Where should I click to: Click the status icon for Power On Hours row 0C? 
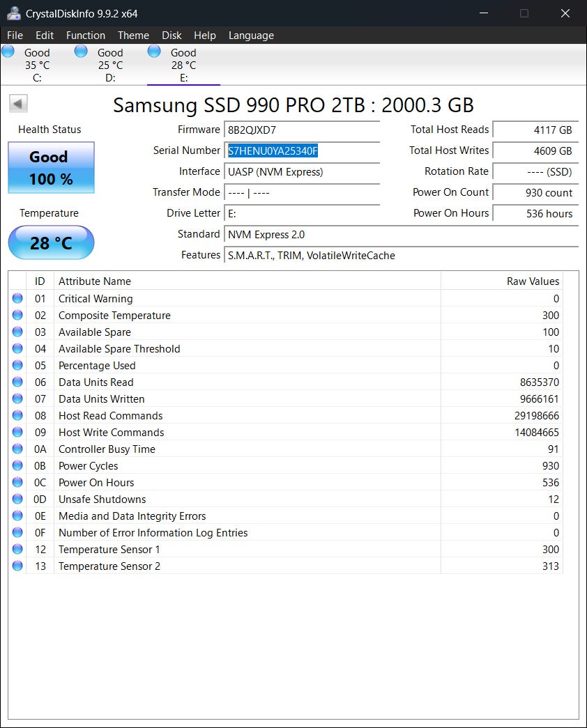click(x=17, y=482)
